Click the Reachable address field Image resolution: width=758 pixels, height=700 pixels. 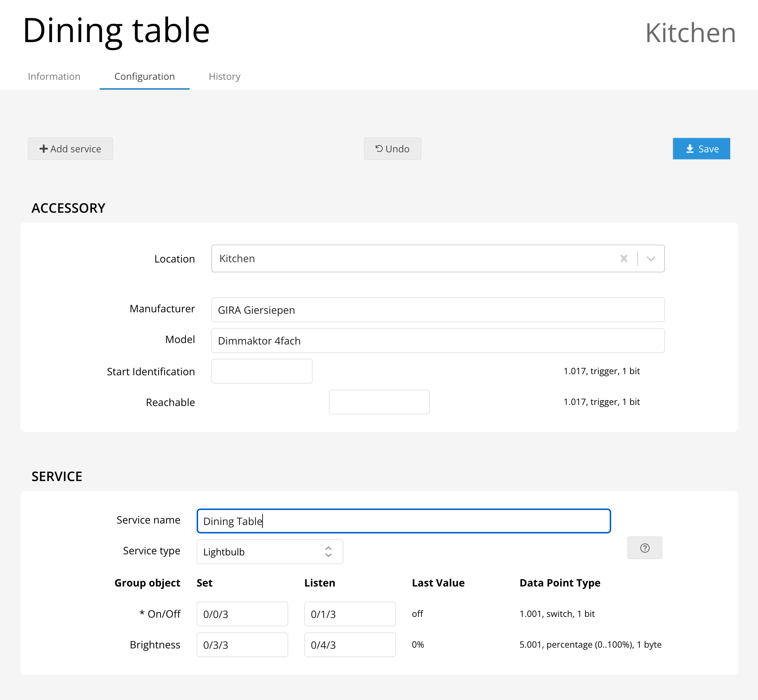(379, 402)
